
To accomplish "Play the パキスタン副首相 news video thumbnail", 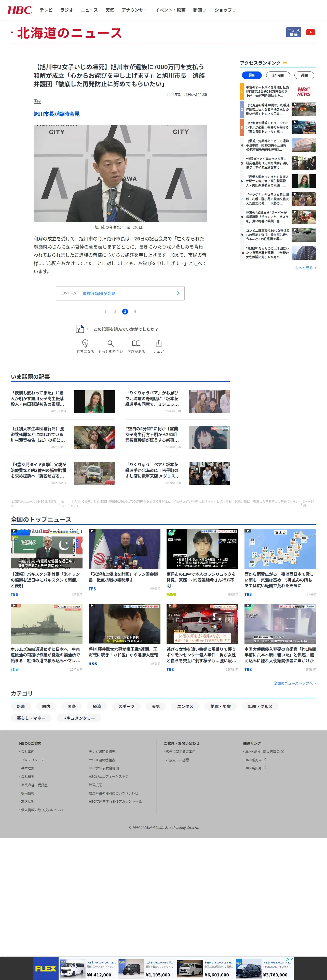I will click(46, 549).
